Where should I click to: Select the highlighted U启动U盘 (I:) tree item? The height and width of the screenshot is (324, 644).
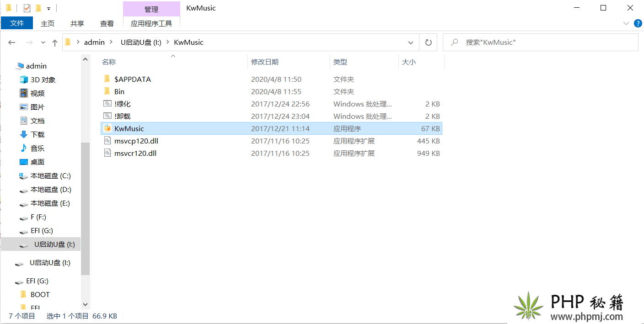point(41,244)
